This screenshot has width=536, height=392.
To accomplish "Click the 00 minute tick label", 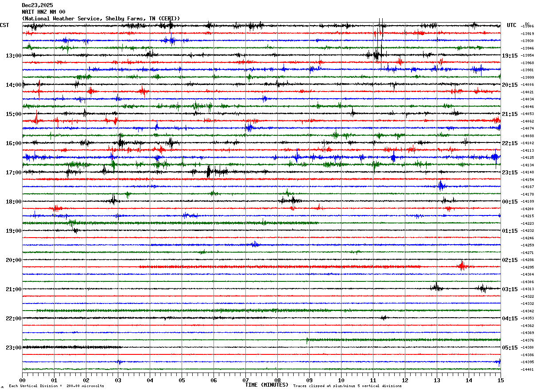I will 22,380.
